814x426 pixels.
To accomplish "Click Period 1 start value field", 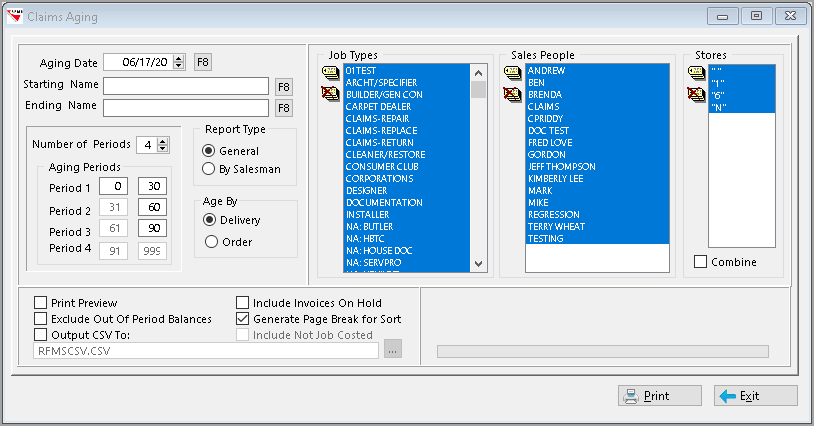I will 114,186.
